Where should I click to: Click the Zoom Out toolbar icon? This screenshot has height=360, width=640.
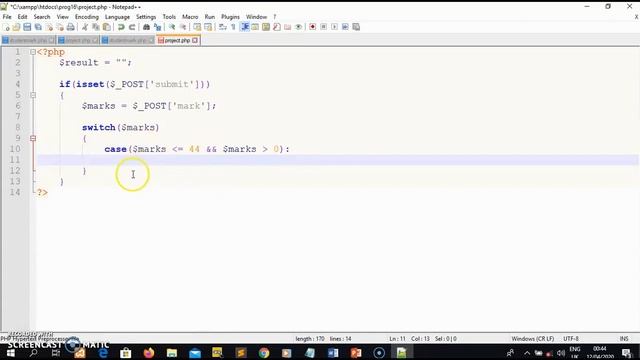point(183,27)
